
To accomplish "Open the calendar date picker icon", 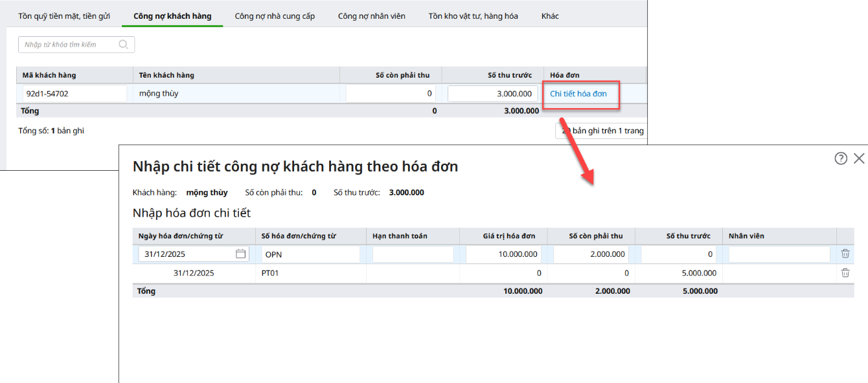I will click(240, 254).
